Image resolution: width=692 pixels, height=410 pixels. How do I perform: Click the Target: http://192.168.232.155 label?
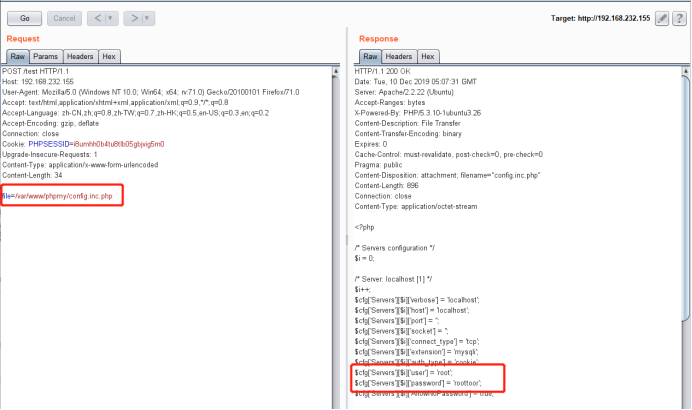(601, 19)
